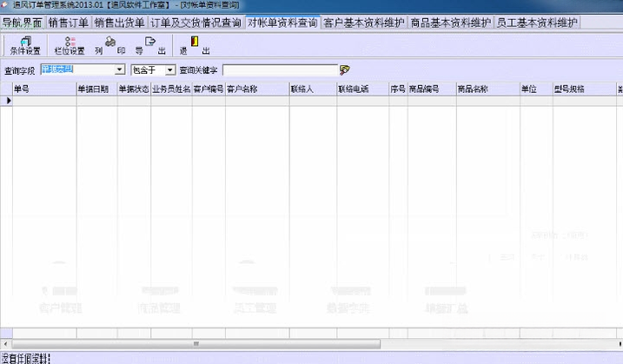Image resolution: width=623 pixels, height=364 pixels.
Task: Switch to the 销售订单 tab
Action: [x=69, y=23]
